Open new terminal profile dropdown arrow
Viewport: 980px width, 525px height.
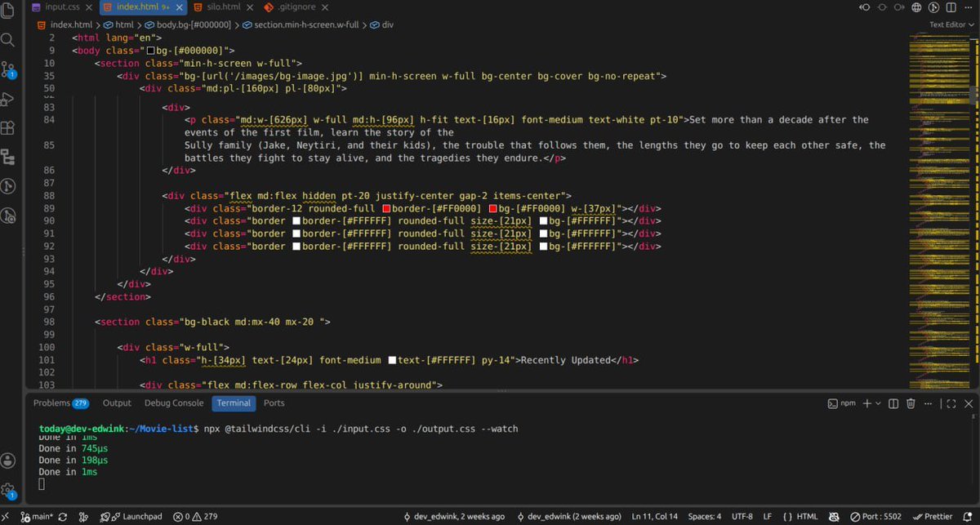pyautogui.click(x=879, y=403)
